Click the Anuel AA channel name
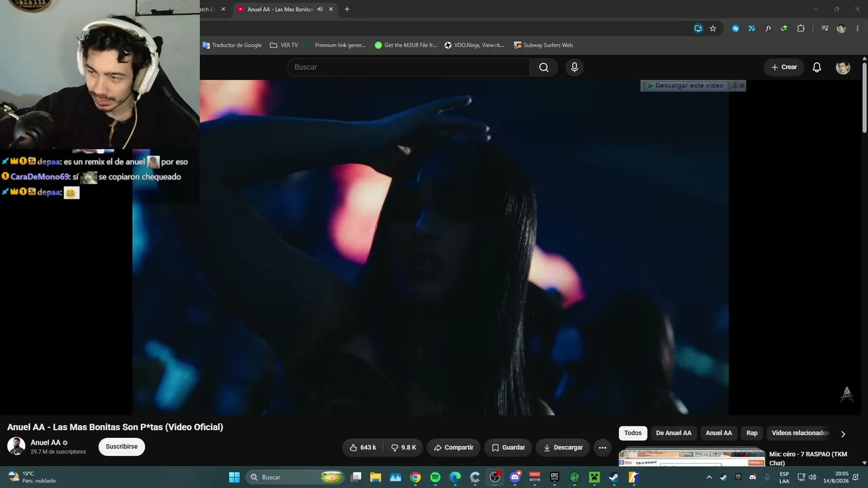Image resolution: width=868 pixels, height=488 pixels. pyautogui.click(x=45, y=443)
